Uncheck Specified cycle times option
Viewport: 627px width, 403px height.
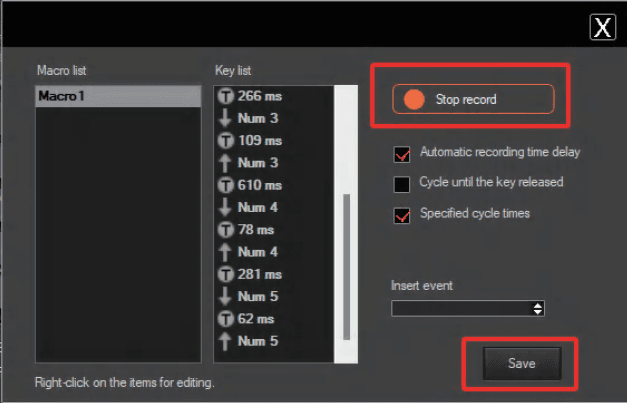pos(402,214)
